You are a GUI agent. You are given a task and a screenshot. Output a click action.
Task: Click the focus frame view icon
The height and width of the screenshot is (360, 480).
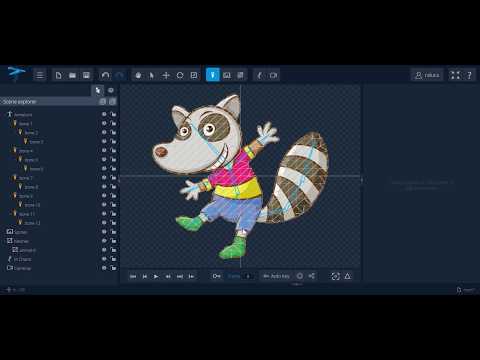335,276
